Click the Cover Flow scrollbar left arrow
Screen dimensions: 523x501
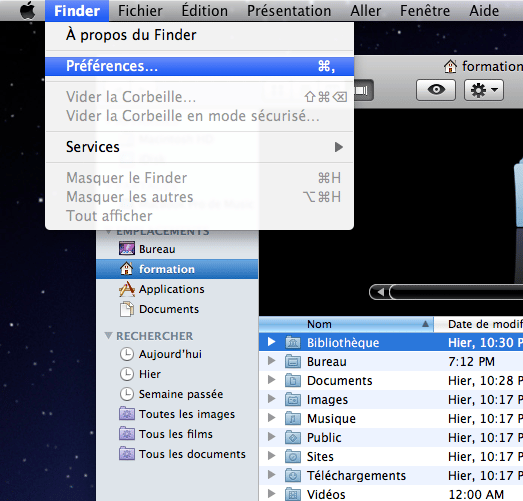[380, 292]
